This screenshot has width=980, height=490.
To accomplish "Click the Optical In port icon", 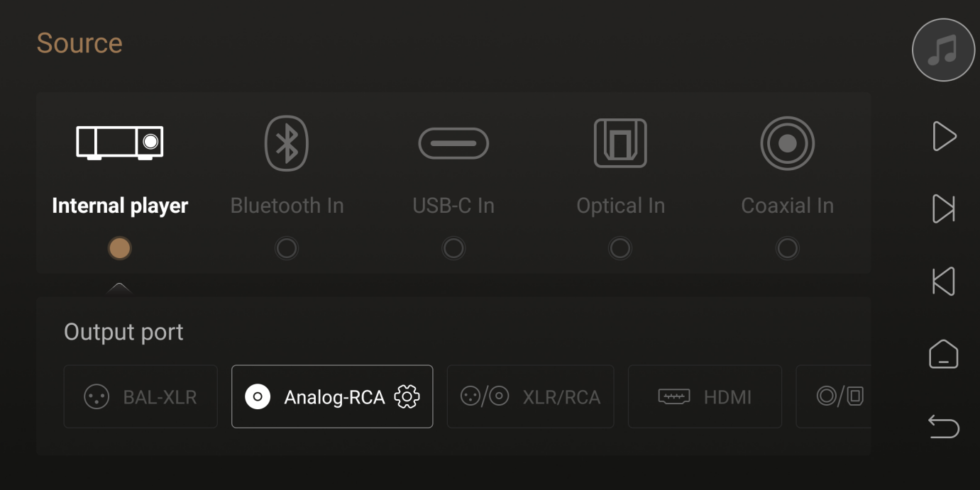I will coord(620,143).
